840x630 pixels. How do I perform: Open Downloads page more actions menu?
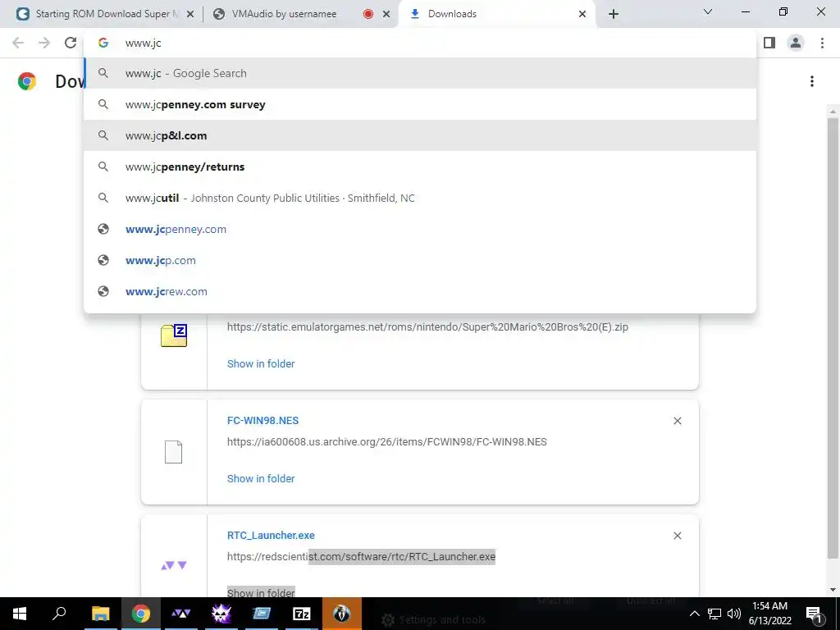[x=812, y=81]
